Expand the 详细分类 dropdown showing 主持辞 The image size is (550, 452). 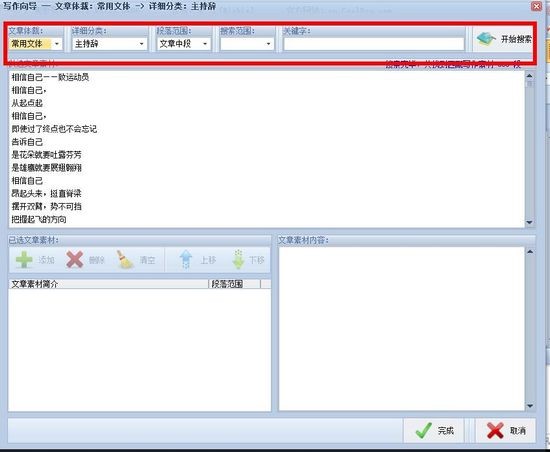tap(109, 44)
